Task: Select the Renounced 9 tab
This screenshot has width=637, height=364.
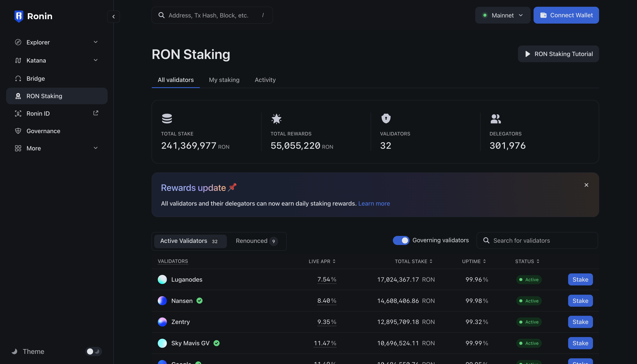Action: pyautogui.click(x=257, y=241)
